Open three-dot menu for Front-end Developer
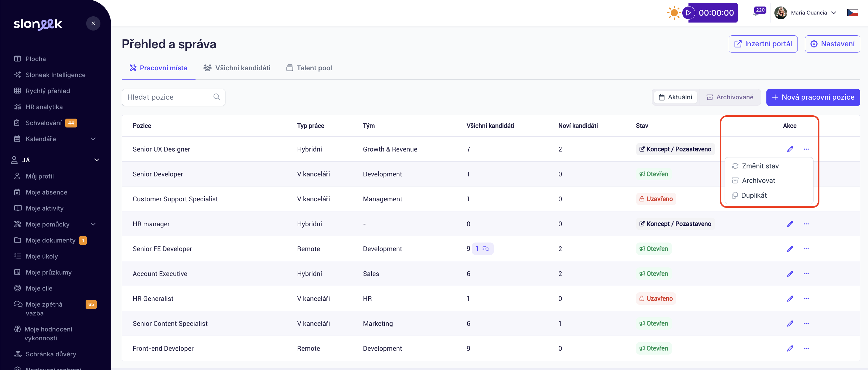This screenshot has width=868, height=370. (x=806, y=348)
